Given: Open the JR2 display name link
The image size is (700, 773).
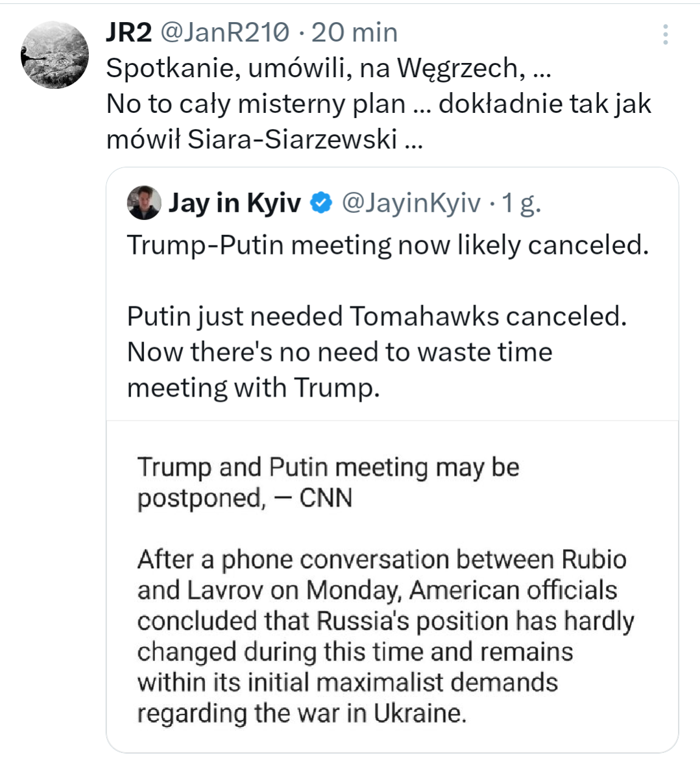Looking at the screenshot, I should tap(128, 32).
